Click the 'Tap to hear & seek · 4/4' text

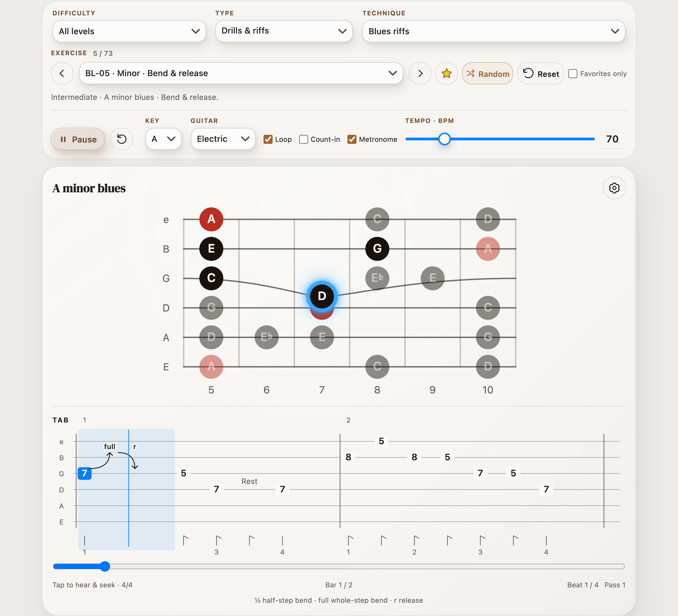click(x=92, y=585)
